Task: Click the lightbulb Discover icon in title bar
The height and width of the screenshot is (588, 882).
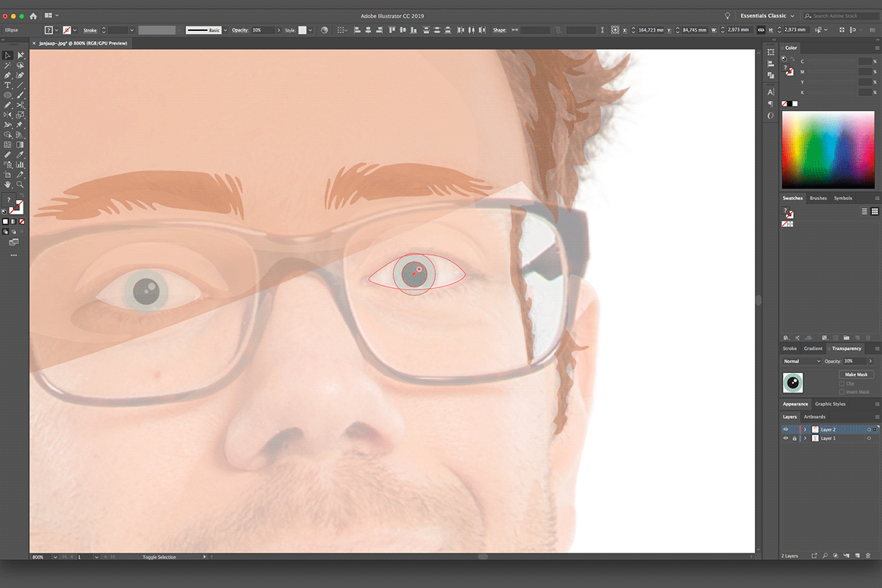Action: click(728, 15)
